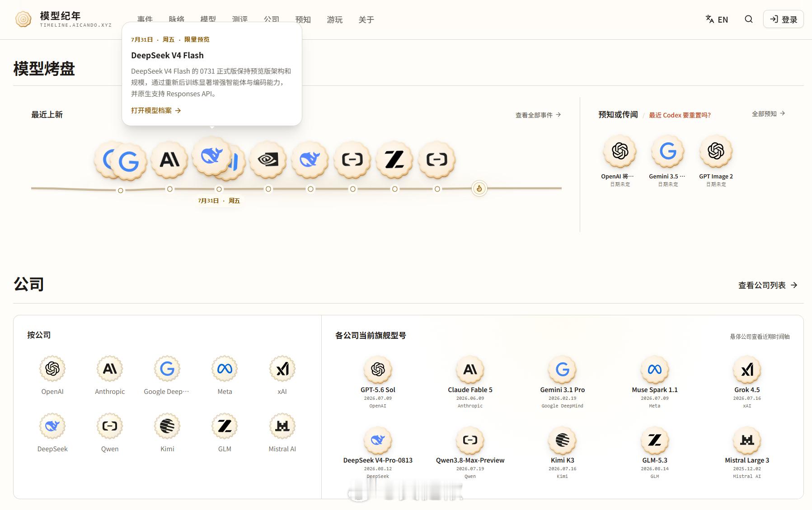
Task: Go to the 游玩 navigation item
Action: pyautogui.click(x=334, y=20)
